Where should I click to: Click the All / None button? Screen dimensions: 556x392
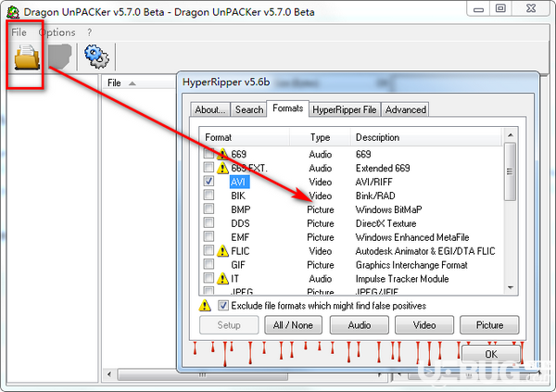click(x=293, y=325)
